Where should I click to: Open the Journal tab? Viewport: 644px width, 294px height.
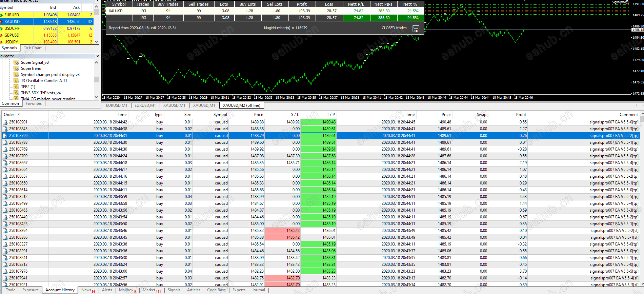point(258,290)
